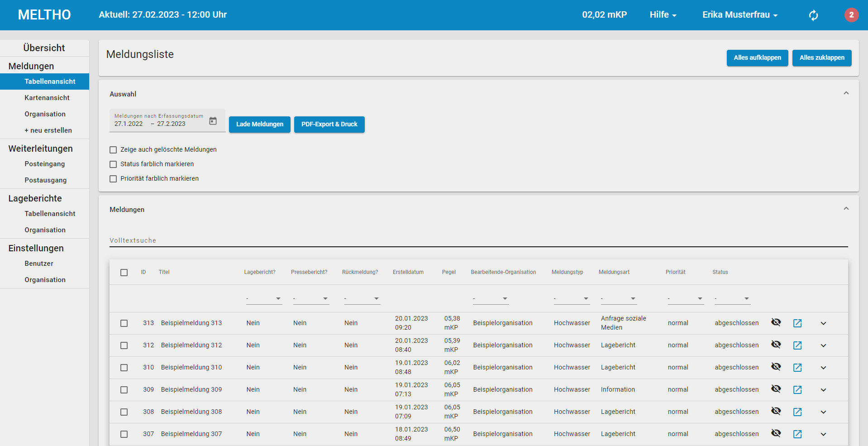Viewport: 868px width, 446px height.
Task: Open the red notification badge showing 2
Action: click(851, 15)
